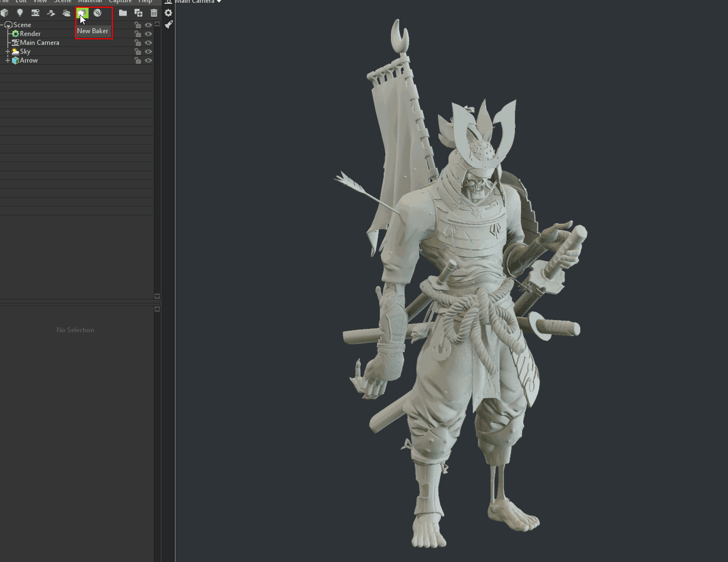Select the Arrow object in the outliner
This screenshot has height=562, width=728.
pyautogui.click(x=77, y=60)
